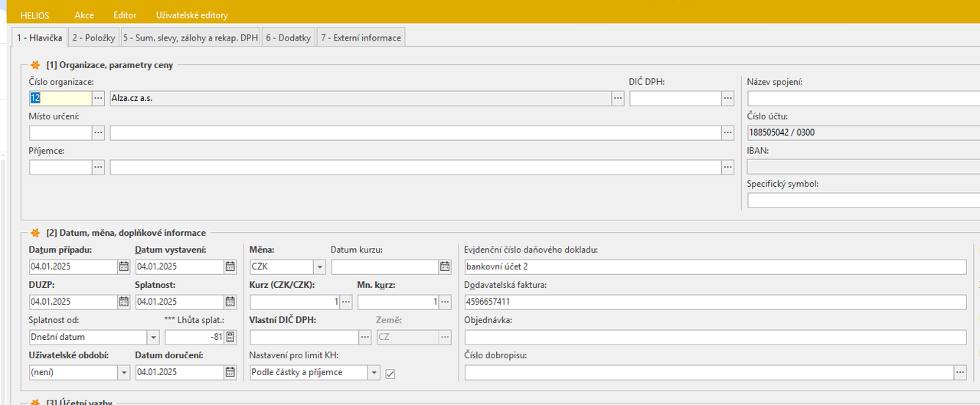This screenshot has height=405, width=980.
Task: Open calendar picker for Datum vystavení
Action: [x=230, y=267]
